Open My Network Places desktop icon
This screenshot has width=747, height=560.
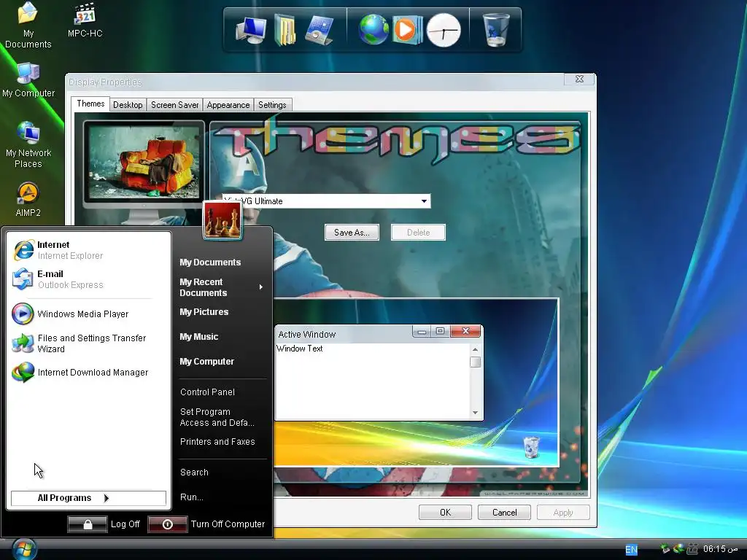[28, 145]
